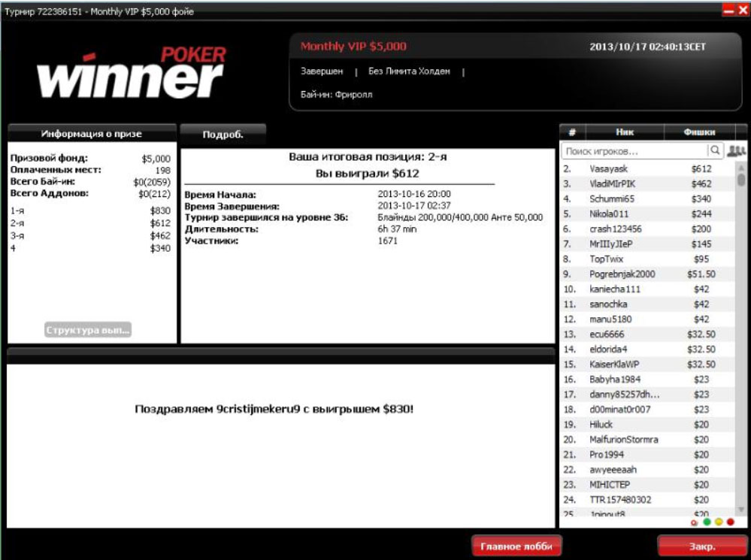Select player Pro1994 row

[647, 455]
